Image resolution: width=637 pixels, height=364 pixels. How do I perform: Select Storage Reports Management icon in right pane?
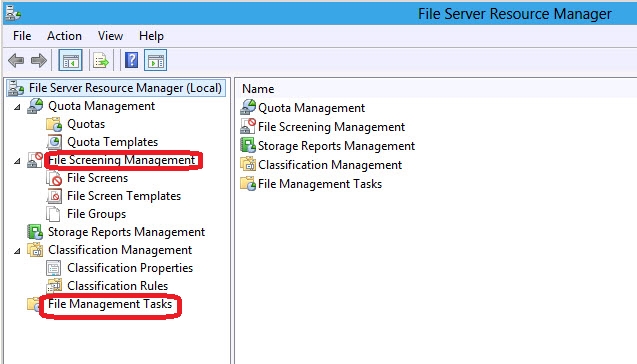(248, 145)
